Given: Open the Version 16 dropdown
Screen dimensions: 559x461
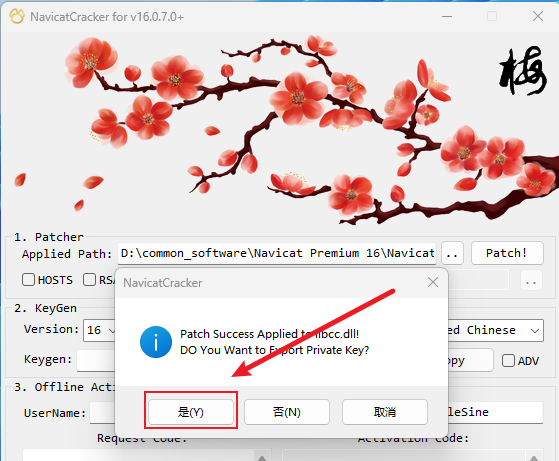Looking at the screenshot, I should click(x=100, y=330).
